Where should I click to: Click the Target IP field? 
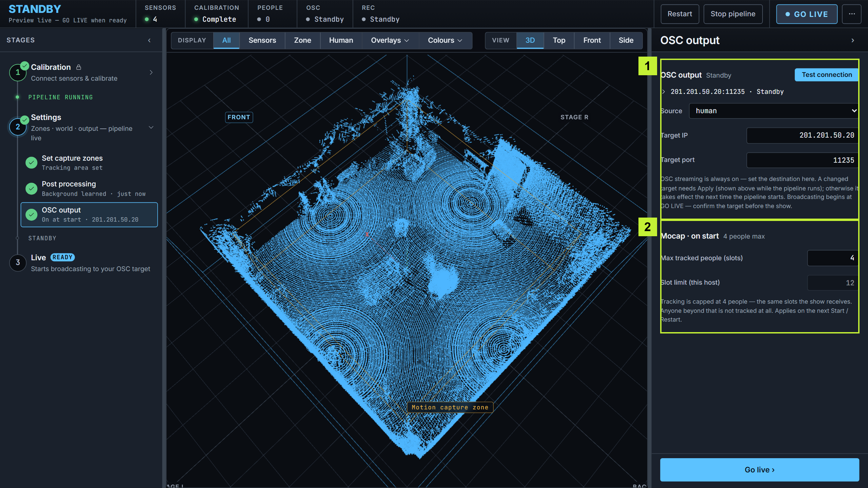point(803,135)
